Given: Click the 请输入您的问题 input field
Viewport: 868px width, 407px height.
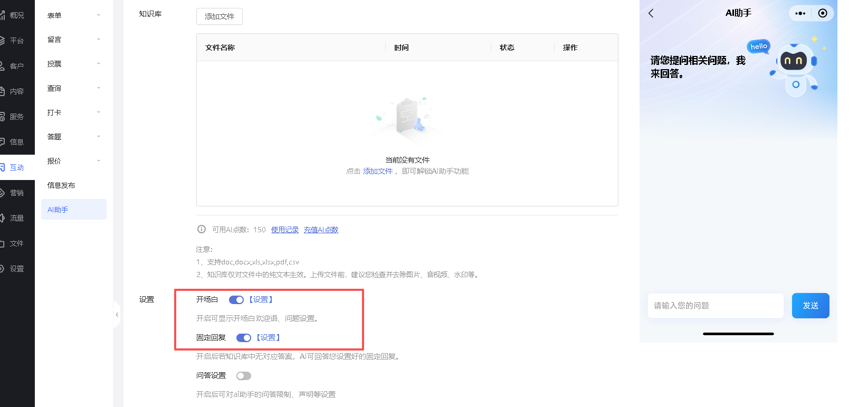Looking at the screenshot, I should tap(715, 306).
